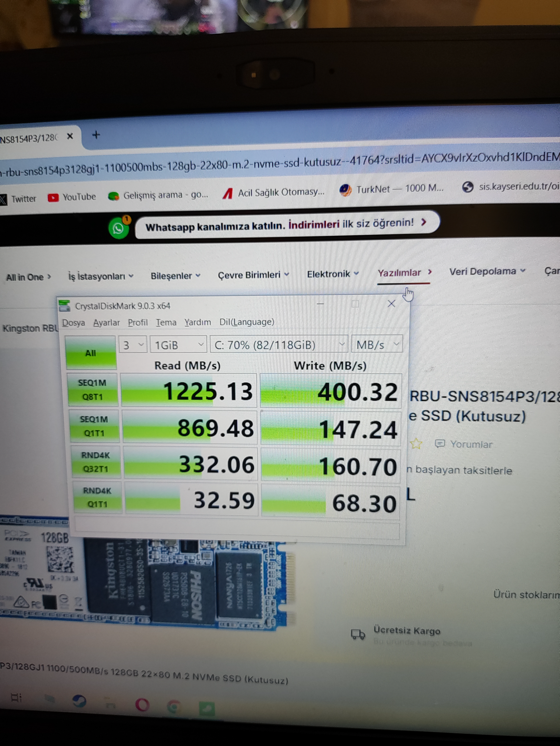Open the Chrome taskbar icon
Viewport: 560px width, 746px height.
pos(174,707)
